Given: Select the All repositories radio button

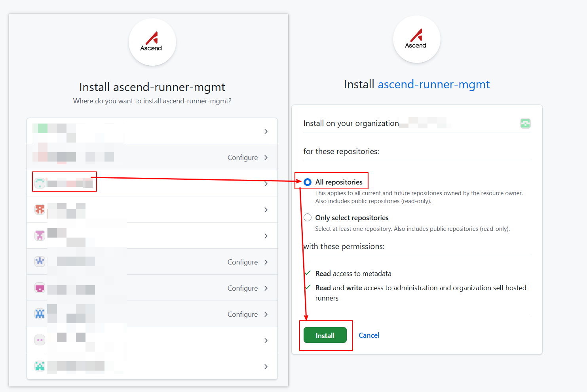Looking at the screenshot, I should point(308,182).
